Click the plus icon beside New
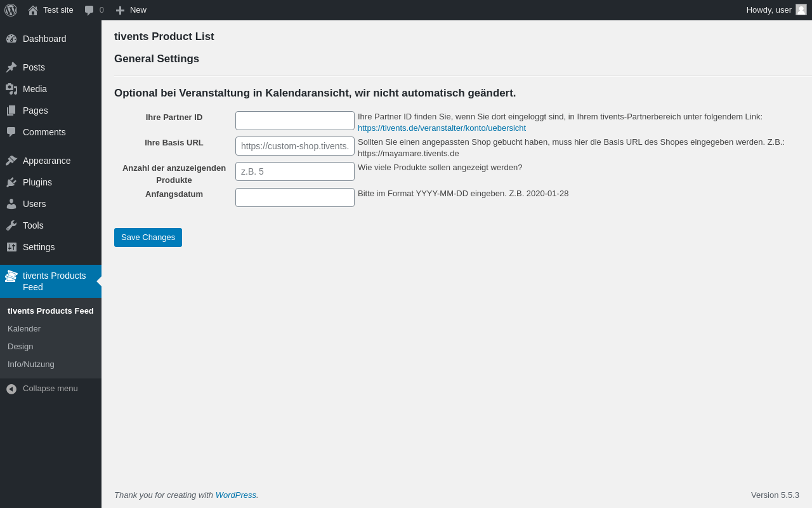Image resolution: width=812 pixels, height=508 pixels. point(120,10)
